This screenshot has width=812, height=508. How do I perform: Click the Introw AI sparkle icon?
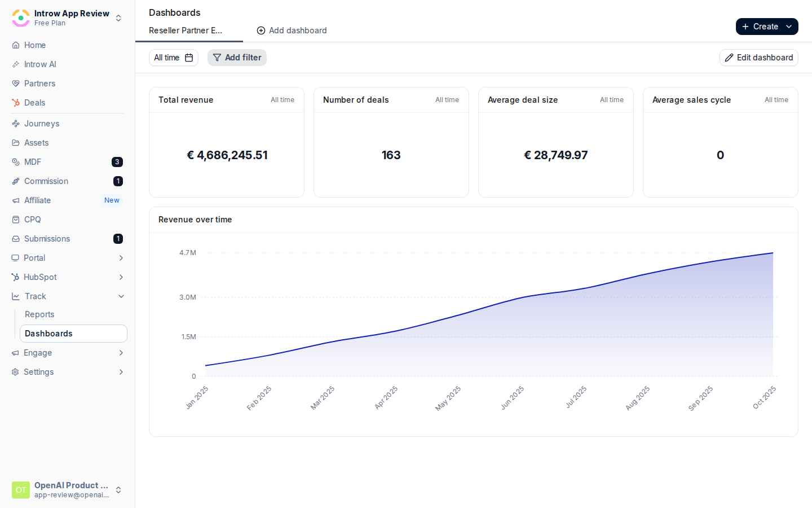16,64
